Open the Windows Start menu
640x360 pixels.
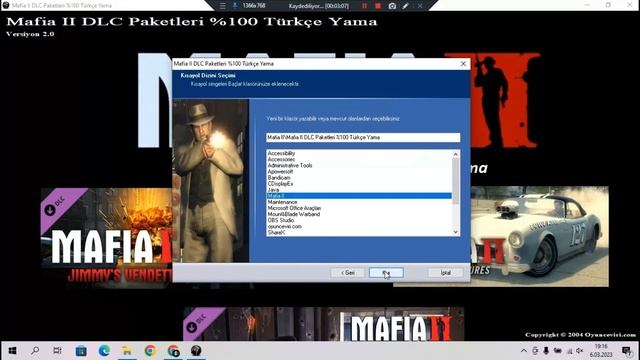point(12,351)
